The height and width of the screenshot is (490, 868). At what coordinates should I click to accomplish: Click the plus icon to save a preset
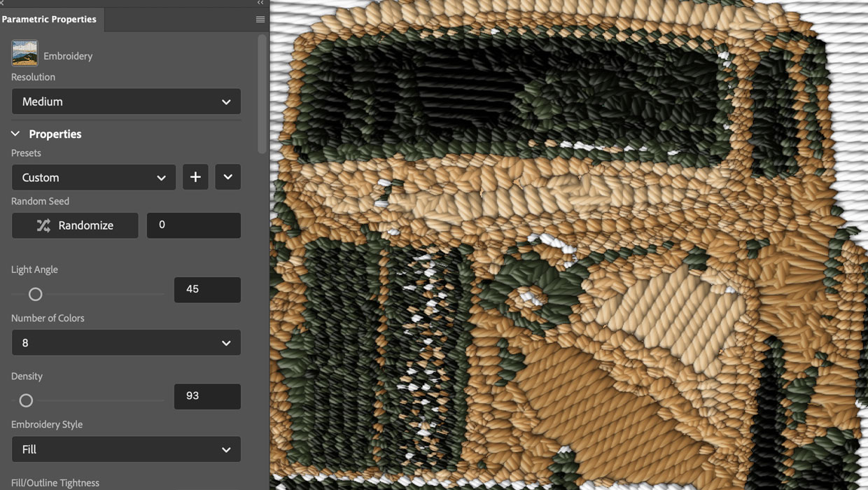tap(195, 177)
